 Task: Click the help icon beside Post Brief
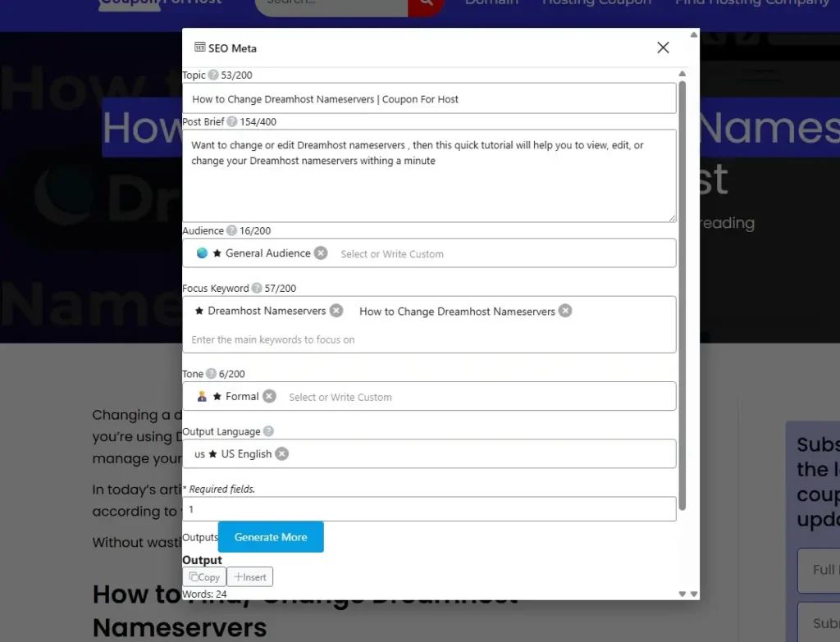[232, 122]
